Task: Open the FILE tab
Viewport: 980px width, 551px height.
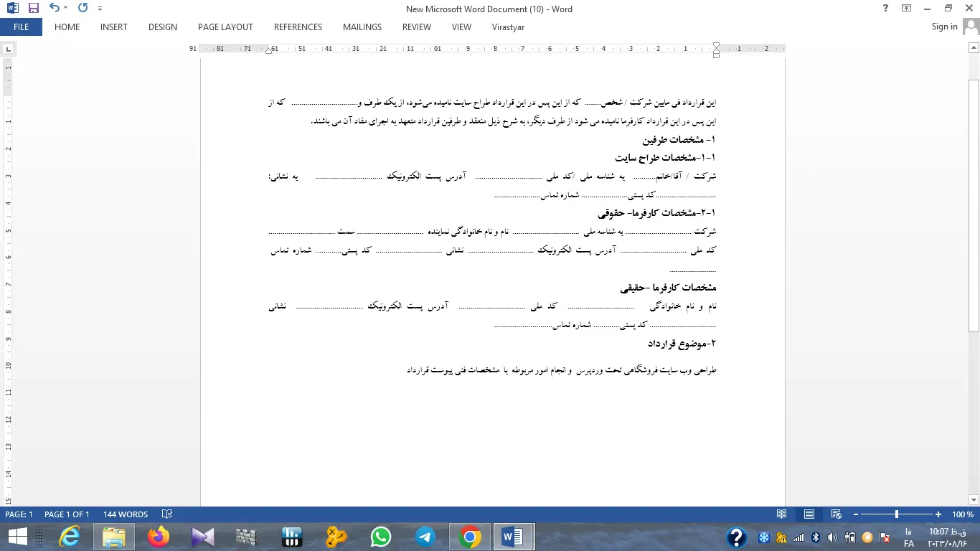Action: [x=21, y=27]
